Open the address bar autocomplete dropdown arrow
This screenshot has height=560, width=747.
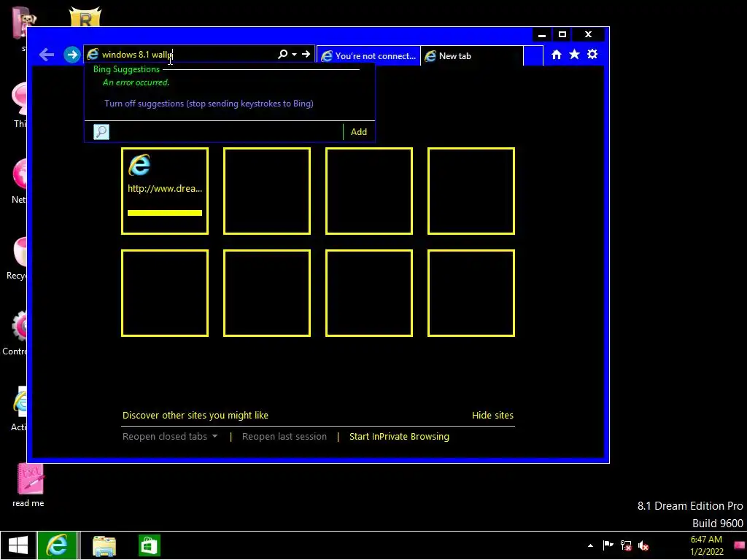pyautogui.click(x=295, y=54)
